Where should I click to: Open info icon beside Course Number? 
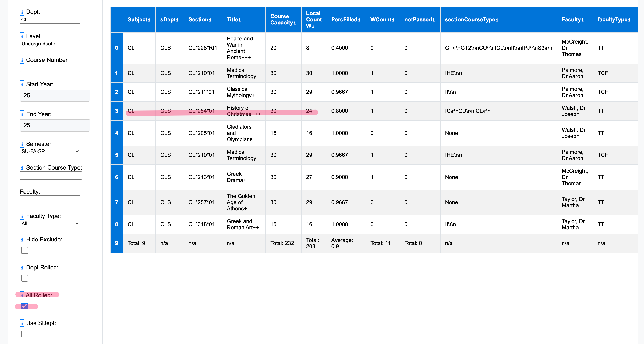click(22, 60)
